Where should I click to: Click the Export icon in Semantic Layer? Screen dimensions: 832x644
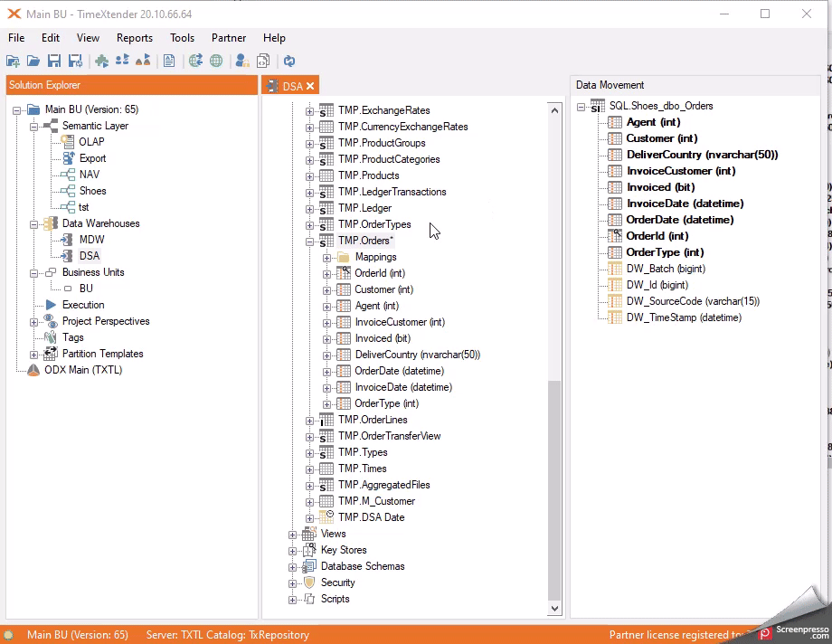[68, 157]
